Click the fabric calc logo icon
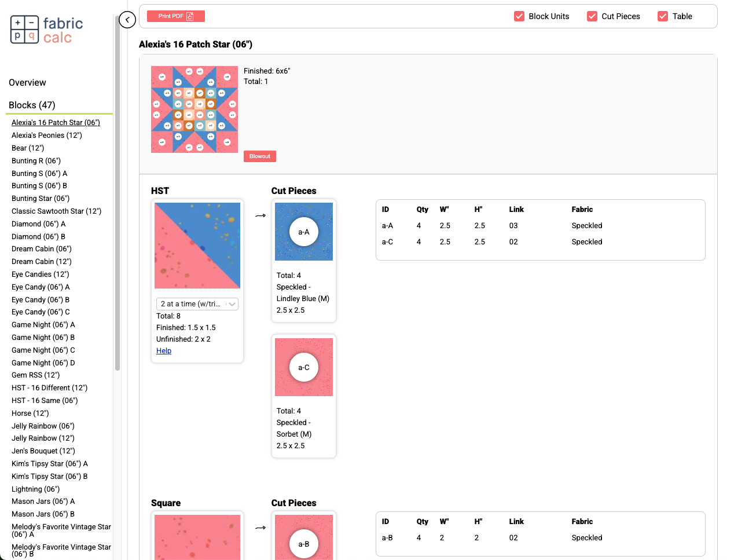The width and height of the screenshot is (734, 560). [x=24, y=30]
